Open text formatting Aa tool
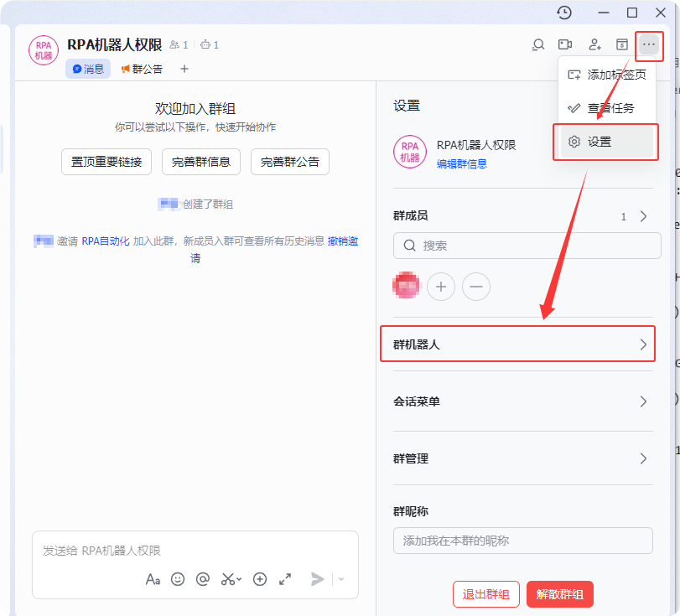The width and height of the screenshot is (680, 616). click(x=153, y=579)
